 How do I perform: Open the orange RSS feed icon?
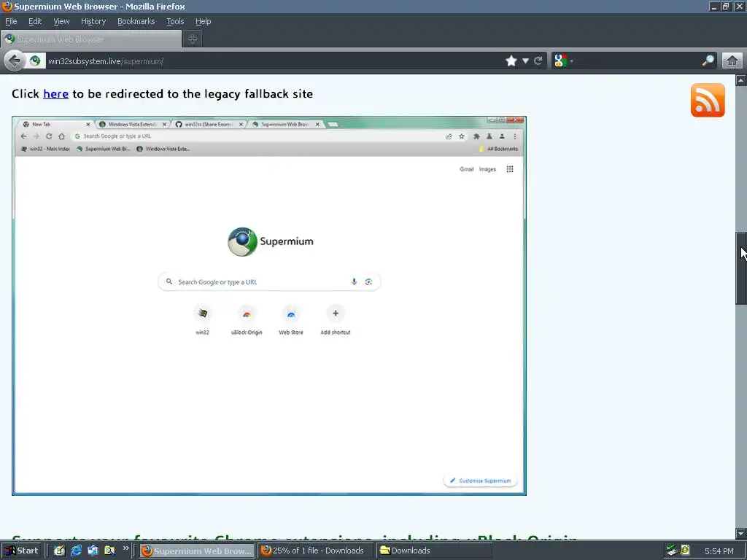(x=708, y=101)
